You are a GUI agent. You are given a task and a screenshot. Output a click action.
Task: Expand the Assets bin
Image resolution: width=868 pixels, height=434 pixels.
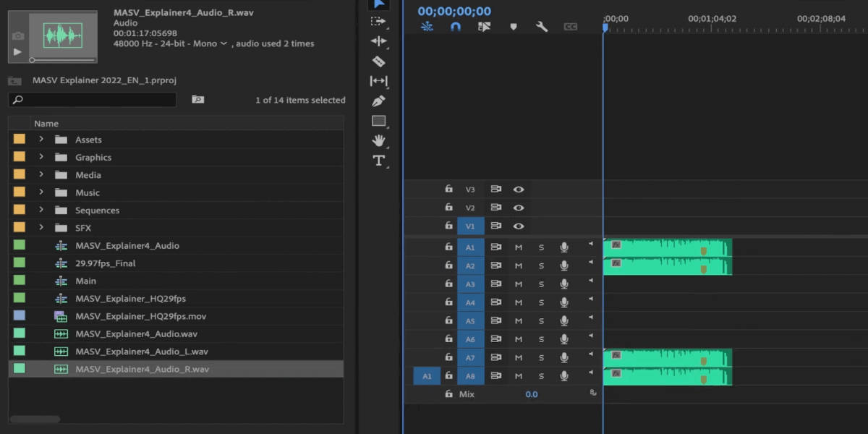click(x=41, y=140)
